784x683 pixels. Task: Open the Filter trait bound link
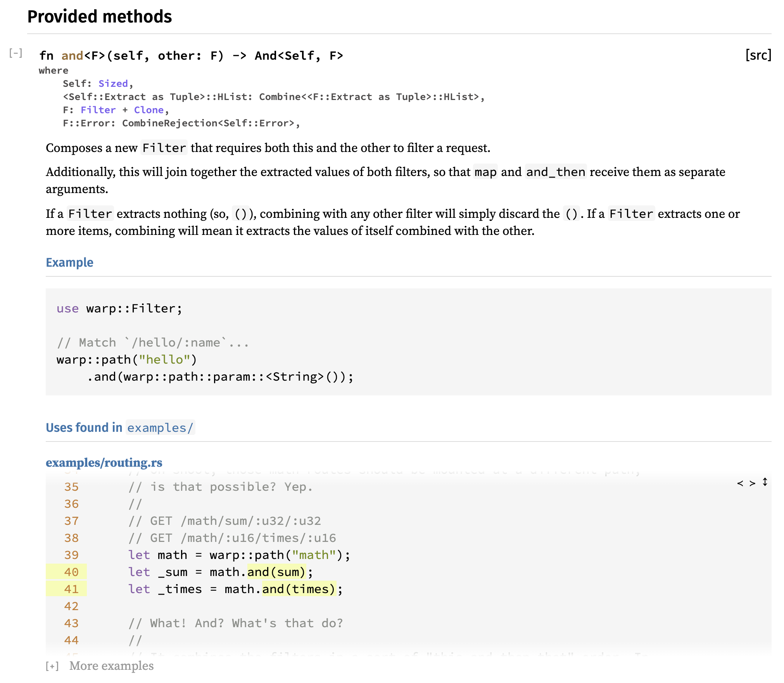pyautogui.click(x=98, y=110)
